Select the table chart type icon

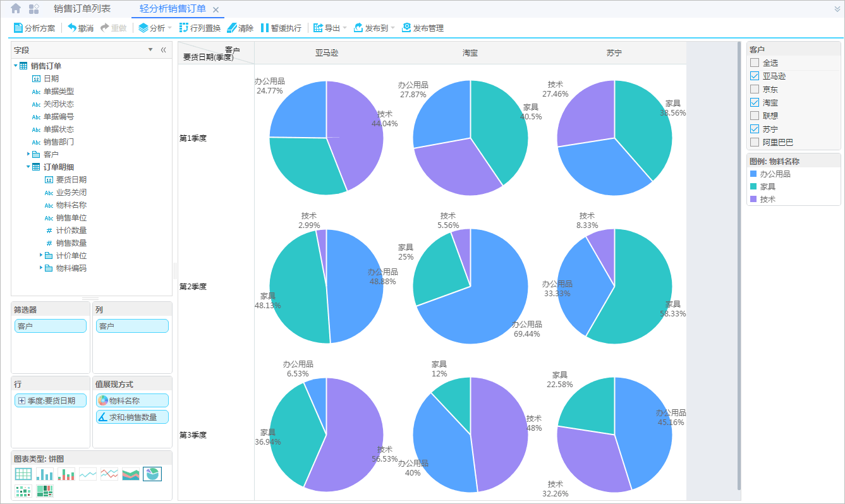coord(23,474)
